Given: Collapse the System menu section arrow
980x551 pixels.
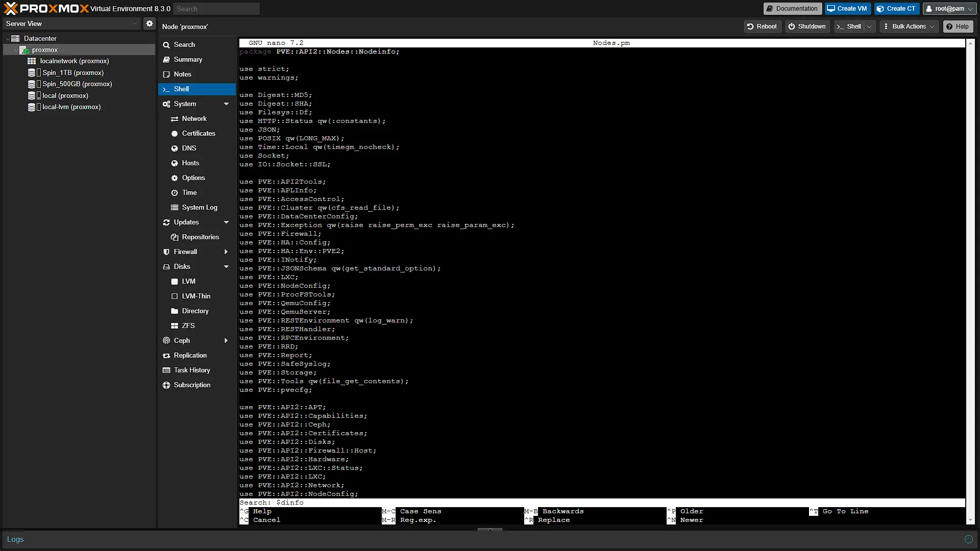Looking at the screenshot, I should coord(226,104).
